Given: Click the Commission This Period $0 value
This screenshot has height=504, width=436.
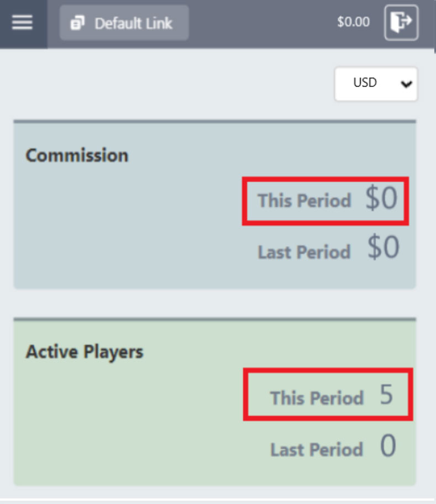Looking at the screenshot, I should coord(381,199).
